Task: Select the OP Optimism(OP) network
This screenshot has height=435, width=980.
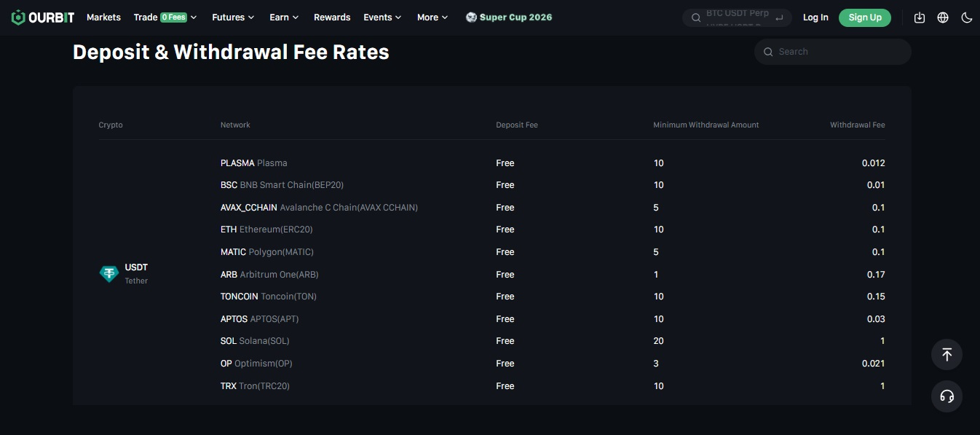Action: click(x=256, y=364)
